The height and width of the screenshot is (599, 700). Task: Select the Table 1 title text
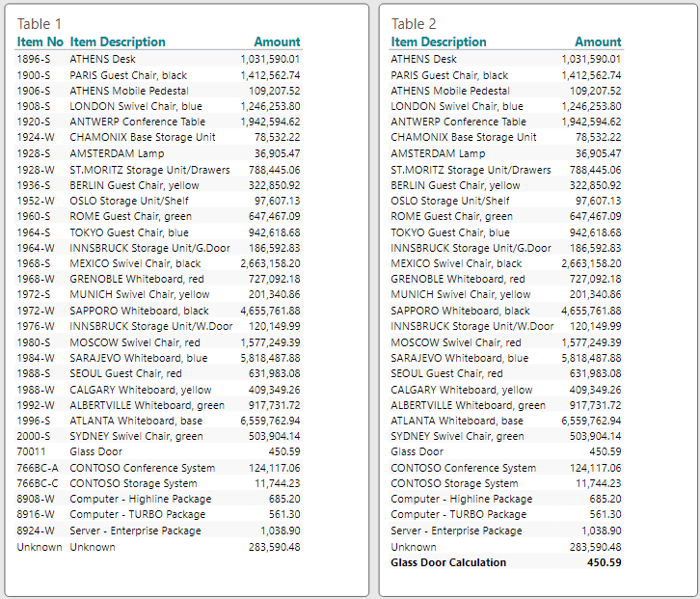(x=40, y=24)
